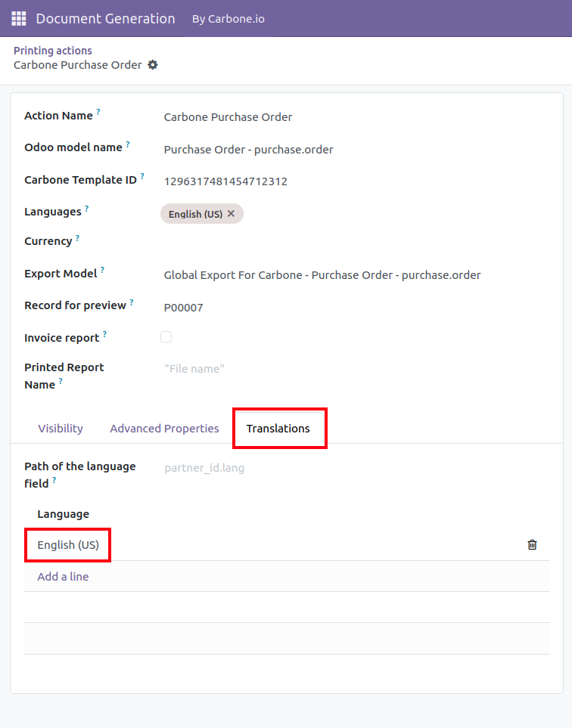Remove the English (US) language tag

coord(231,214)
